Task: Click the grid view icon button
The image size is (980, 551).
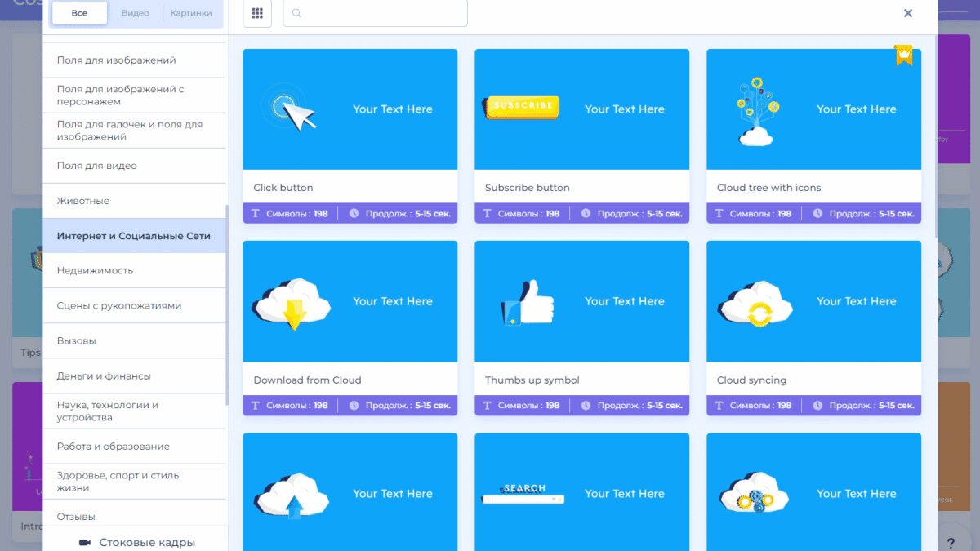Action: (257, 13)
